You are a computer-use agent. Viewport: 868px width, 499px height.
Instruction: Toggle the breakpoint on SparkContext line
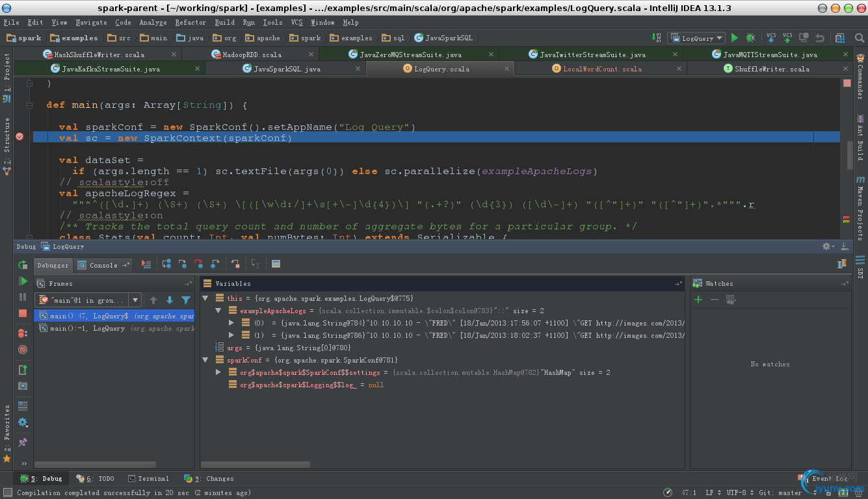(x=20, y=136)
